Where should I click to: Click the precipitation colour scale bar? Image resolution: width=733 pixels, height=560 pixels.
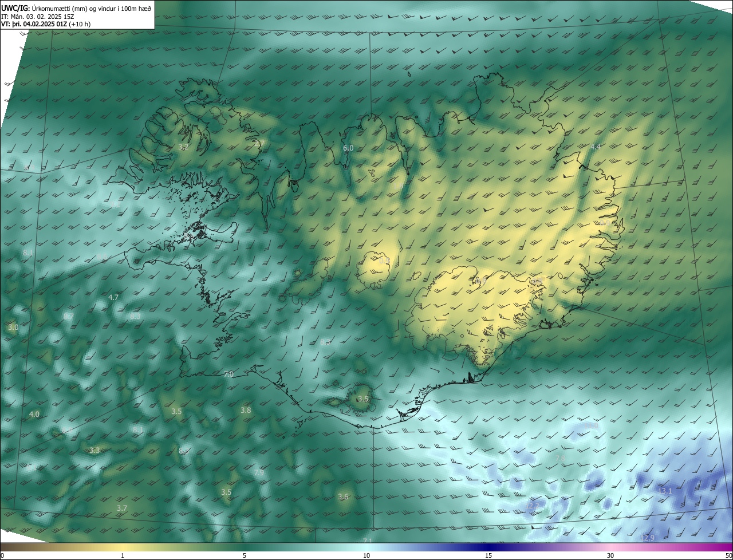[366, 547]
